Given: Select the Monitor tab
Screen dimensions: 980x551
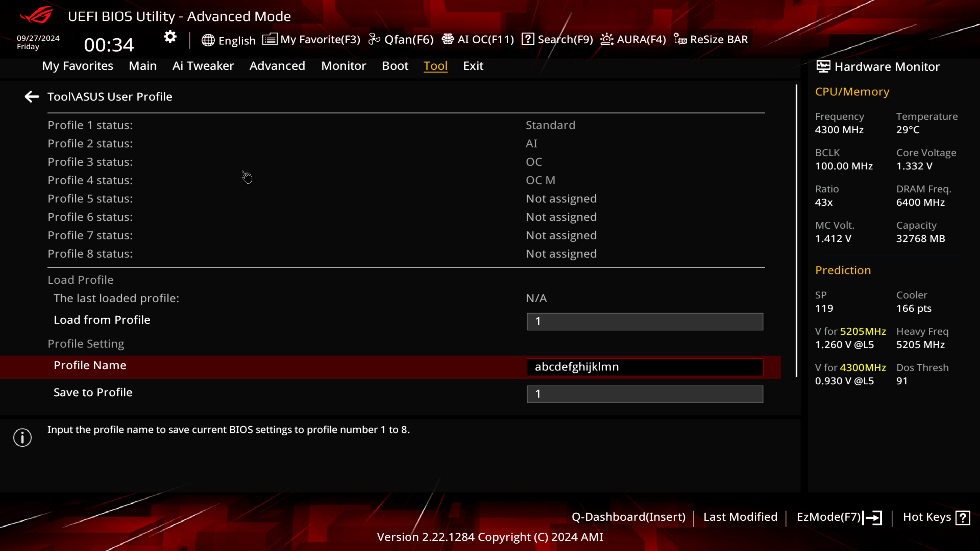Looking at the screenshot, I should point(343,65).
